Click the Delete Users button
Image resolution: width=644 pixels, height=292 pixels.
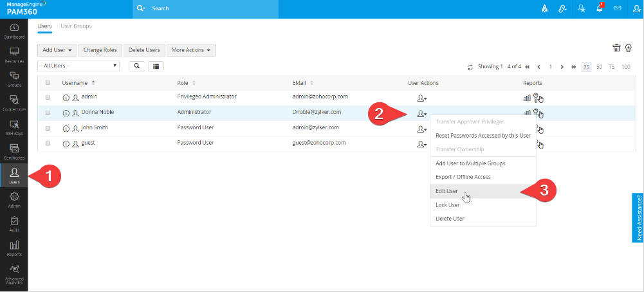[144, 50]
